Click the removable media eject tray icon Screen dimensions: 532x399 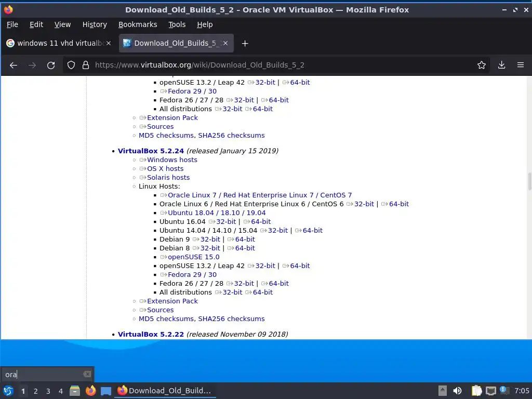point(443,391)
